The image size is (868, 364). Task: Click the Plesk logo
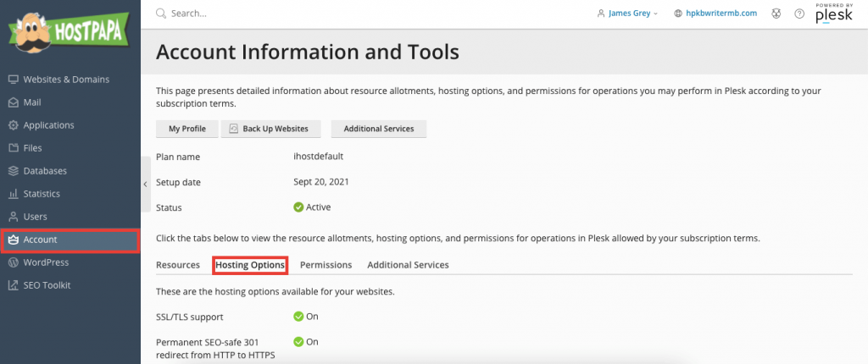[x=834, y=14]
